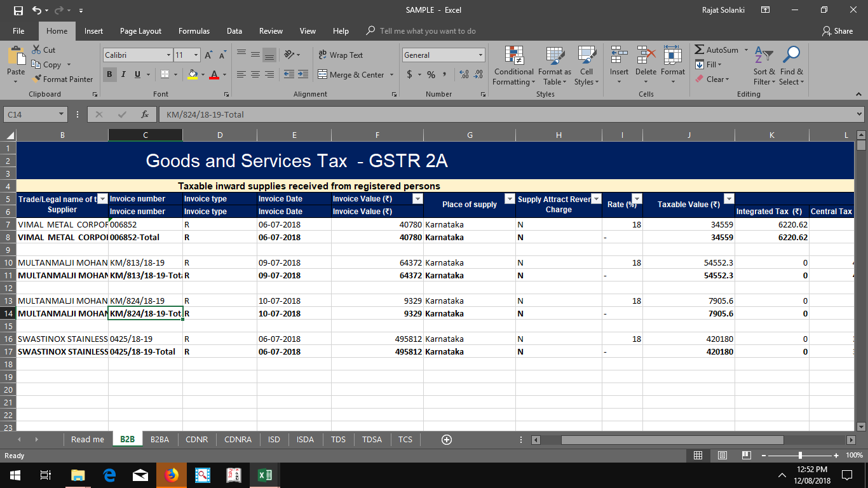Open the Supply Attract Reverse Charge filter
Screen dimensions: 868x488
pos(595,198)
